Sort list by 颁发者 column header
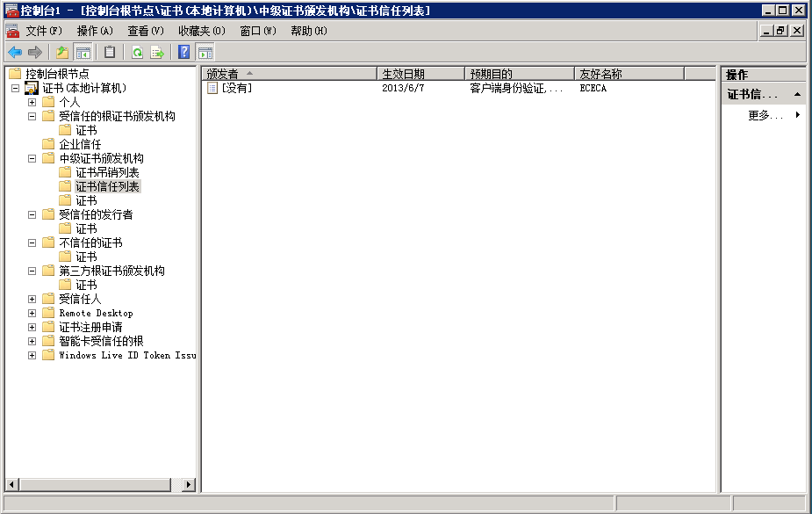812x514 pixels. 289,74
